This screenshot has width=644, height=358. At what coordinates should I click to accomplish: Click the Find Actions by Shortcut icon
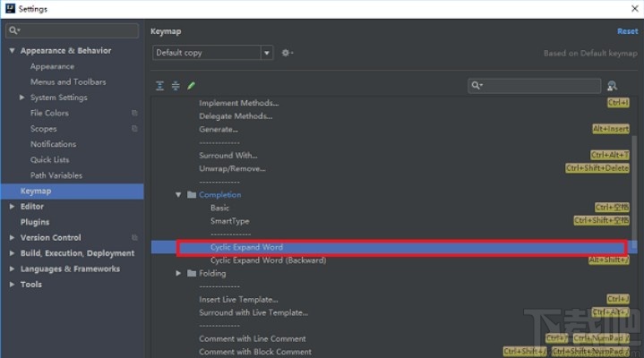(612, 86)
